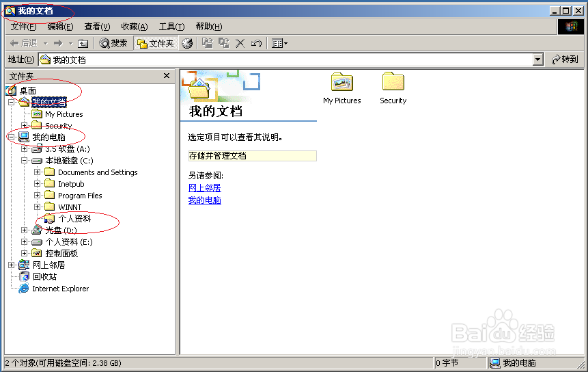Expand the 控制面板 tree node
The height and width of the screenshot is (372, 588).
point(24,254)
